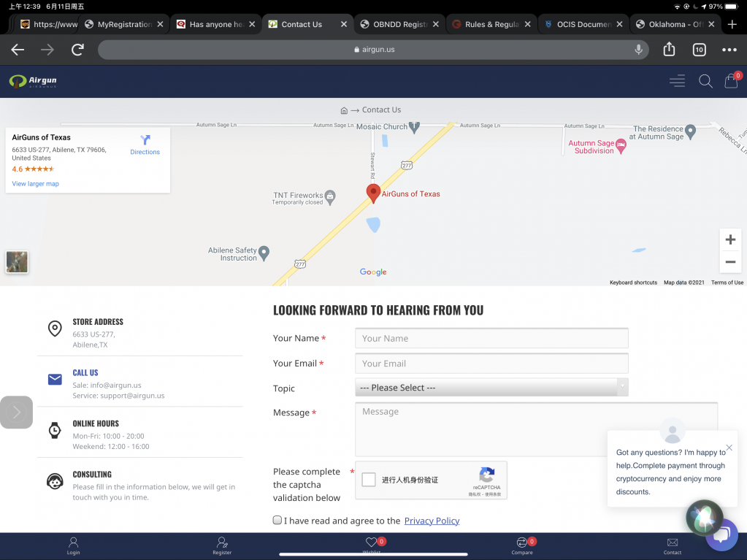The image size is (747, 560).
Task: Switch map to satellite thumbnail
Action: pos(17,262)
